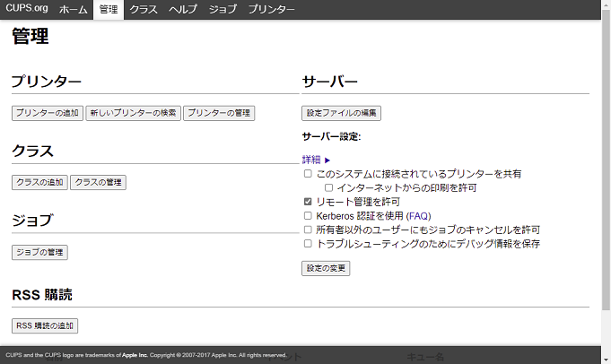This screenshot has height=364, width=611.
Task: Open the プリンター tab in the top navigation
Action: (x=271, y=9)
